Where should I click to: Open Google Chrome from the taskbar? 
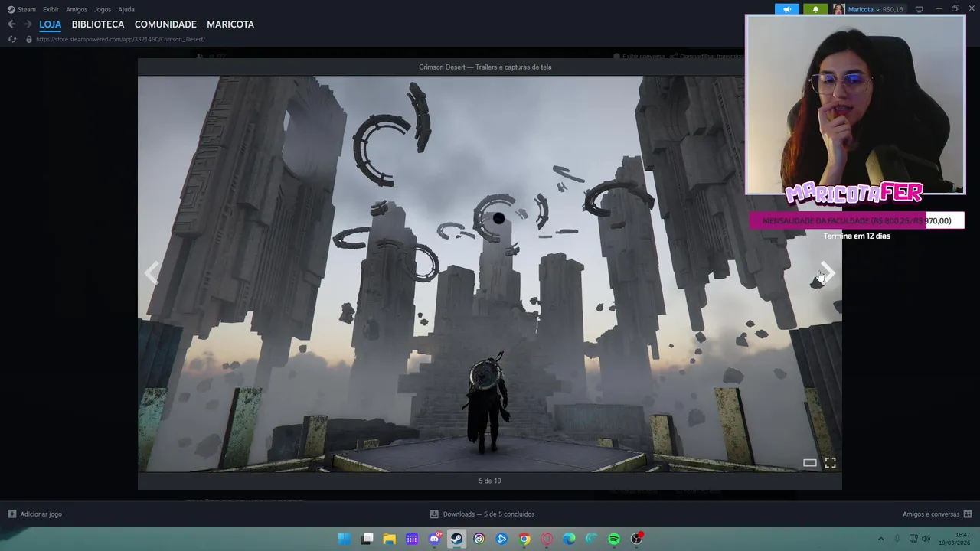524,539
